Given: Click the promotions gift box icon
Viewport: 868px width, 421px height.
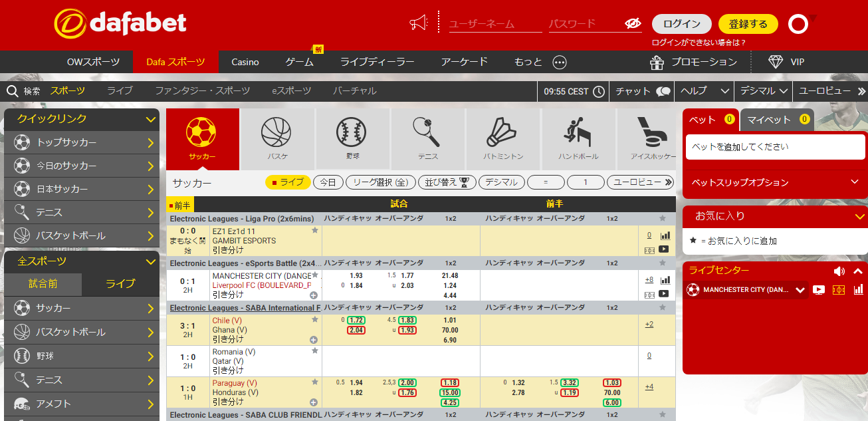Looking at the screenshot, I should (657, 62).
